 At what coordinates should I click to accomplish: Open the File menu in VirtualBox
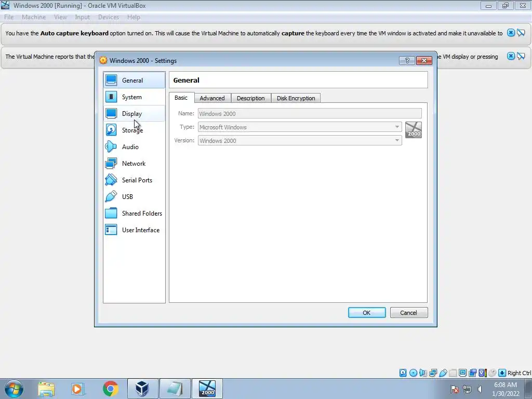tap(9, 17)
